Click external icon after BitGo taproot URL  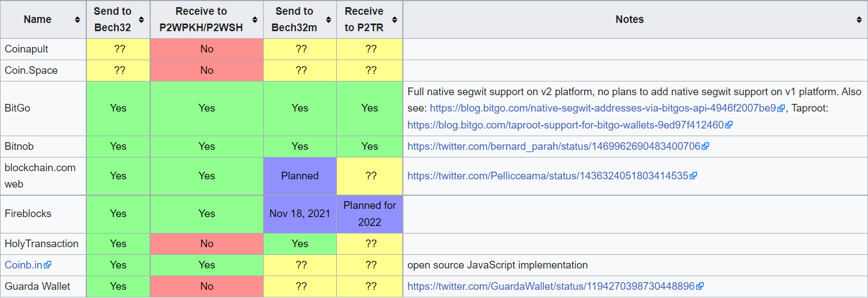(x=729, y=125)
